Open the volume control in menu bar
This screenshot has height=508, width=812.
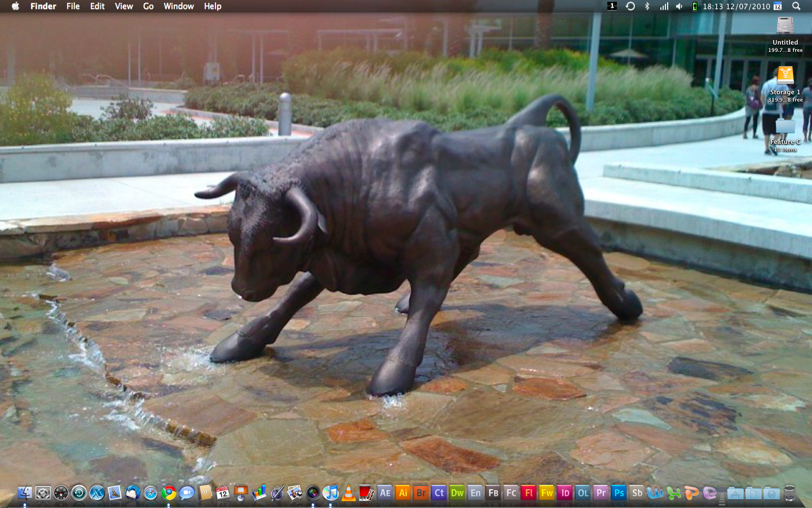tap(679, 6)
